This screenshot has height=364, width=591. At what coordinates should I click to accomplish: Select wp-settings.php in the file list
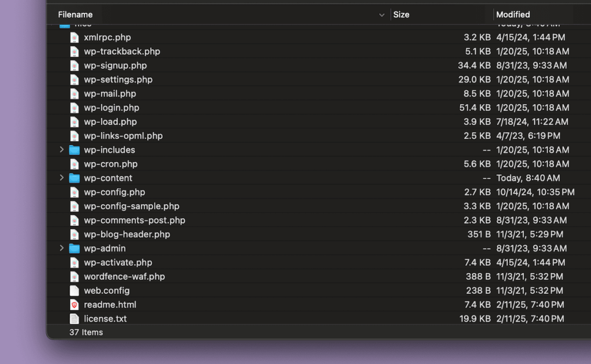[x=118, y=80]
